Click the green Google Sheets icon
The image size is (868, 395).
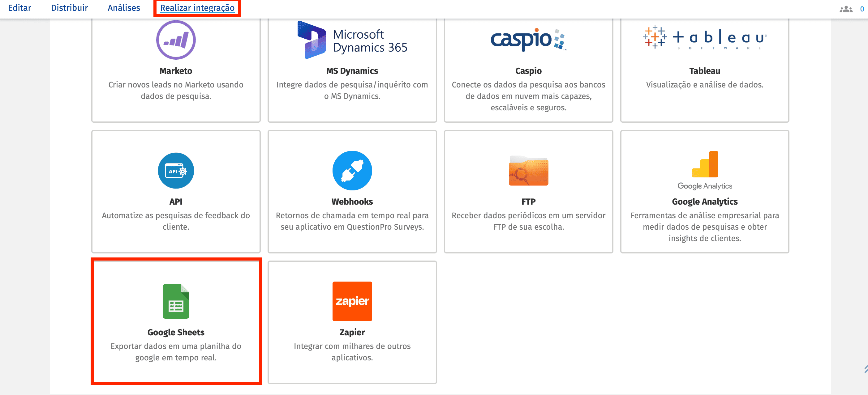pos(176,301)
